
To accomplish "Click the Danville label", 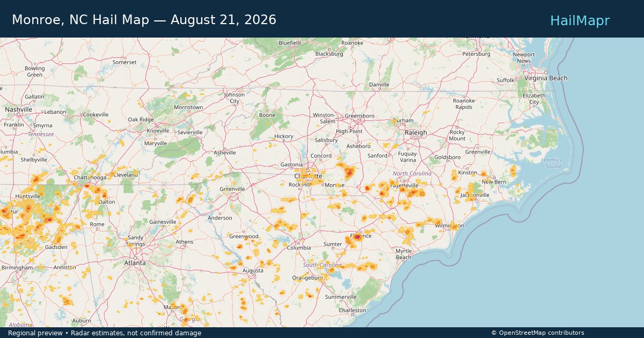I will (379, 85).
